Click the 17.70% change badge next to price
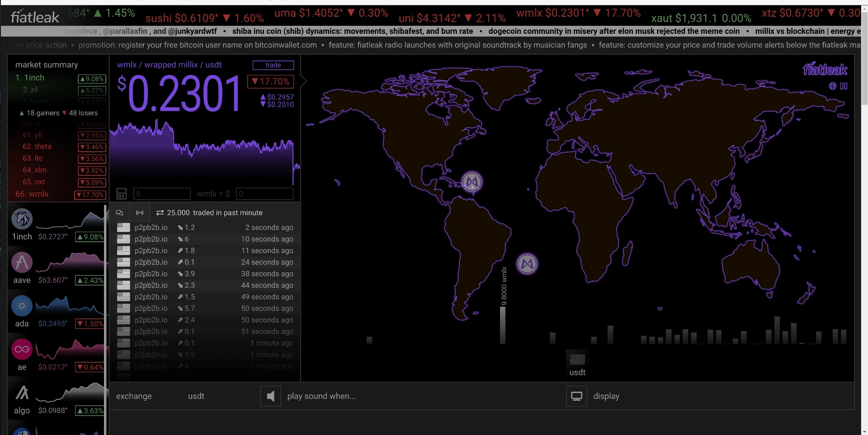 (x=270, y=81)
